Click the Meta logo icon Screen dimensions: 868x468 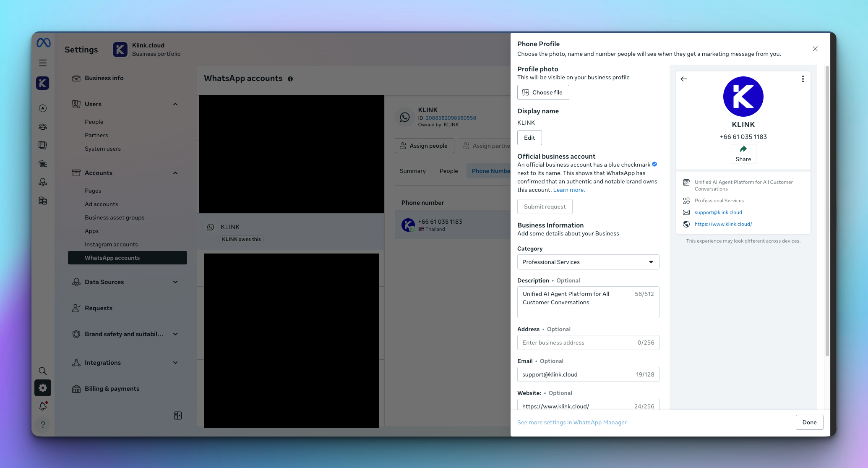[x=43, y=43]
